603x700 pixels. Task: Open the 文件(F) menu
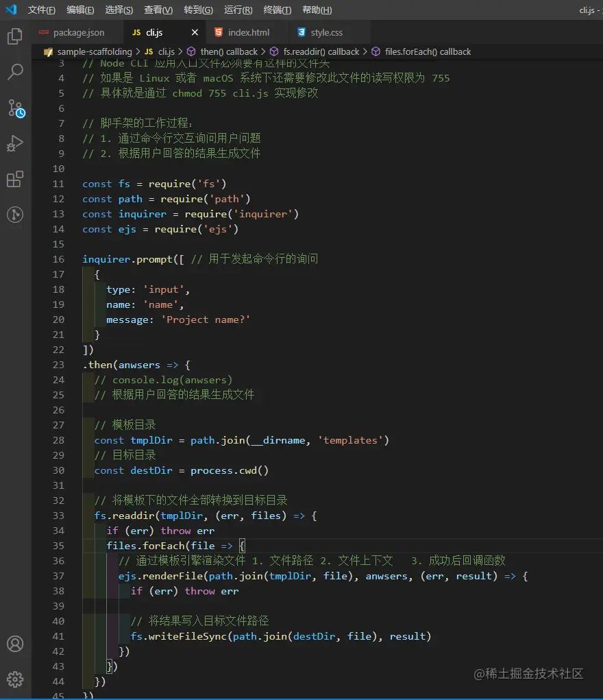[x=42, y=10]
